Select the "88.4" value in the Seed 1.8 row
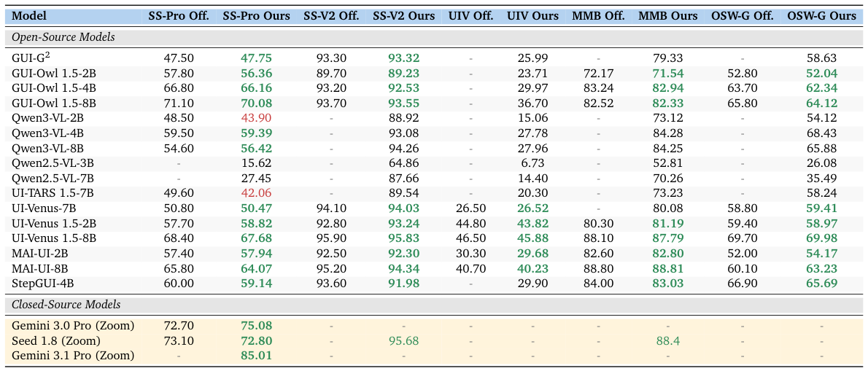Screen dimensions: 868x371 click(667, 340)
